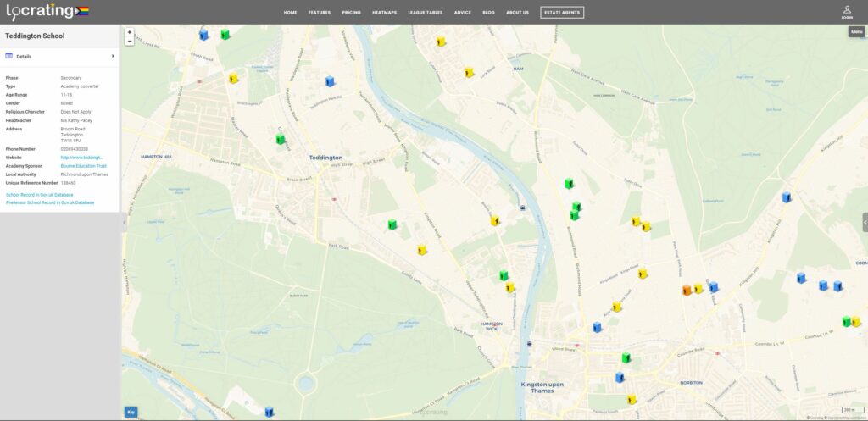Click the orange school marker on the map

click(687, 291)
